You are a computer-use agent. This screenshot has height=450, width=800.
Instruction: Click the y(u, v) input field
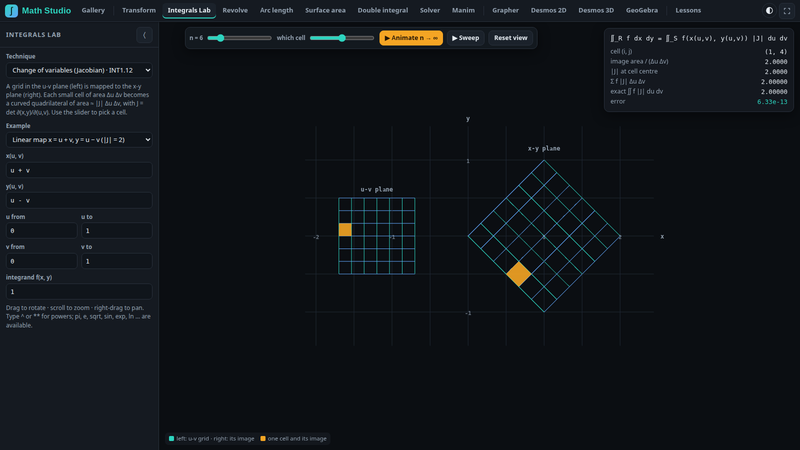(79, 201)
